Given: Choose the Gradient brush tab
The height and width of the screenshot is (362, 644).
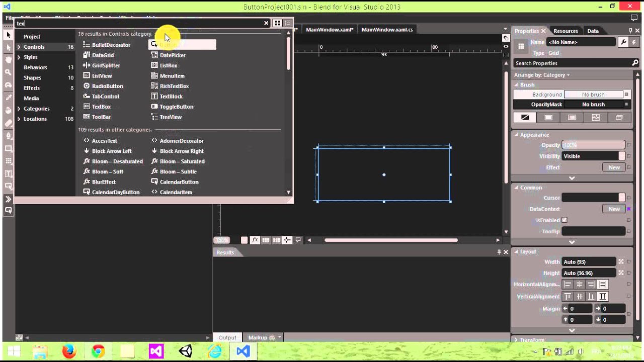Looking at the screenshot, I should [572, 117].
